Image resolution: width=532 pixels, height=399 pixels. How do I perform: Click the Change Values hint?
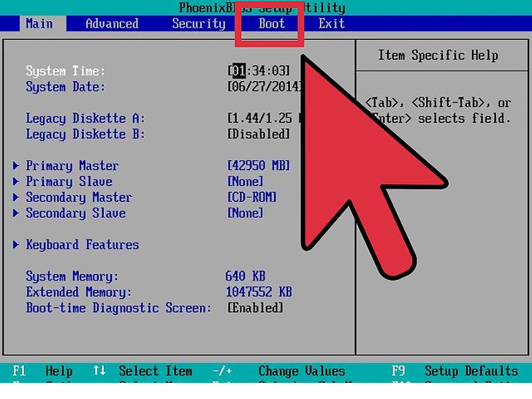302,371
